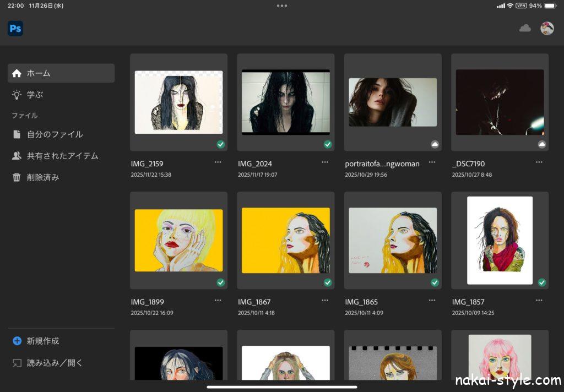Select the ホーム sidebar item
The image size is (564, 392).
point(61,73)
